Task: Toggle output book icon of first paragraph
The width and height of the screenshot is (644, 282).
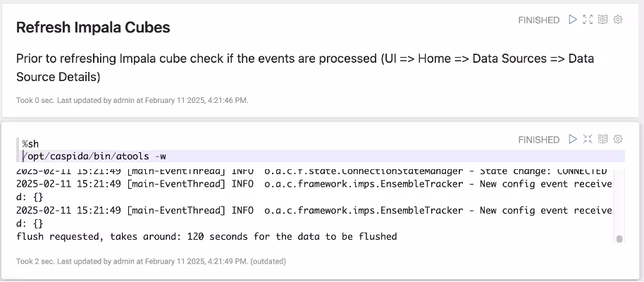Action: click(x=603, y=20)
